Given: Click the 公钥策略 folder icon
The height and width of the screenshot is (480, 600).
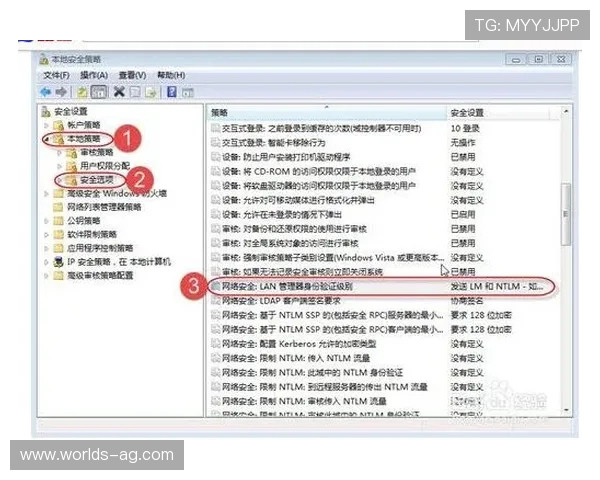Looking at the screenshot, I should [x=59, y=221].
